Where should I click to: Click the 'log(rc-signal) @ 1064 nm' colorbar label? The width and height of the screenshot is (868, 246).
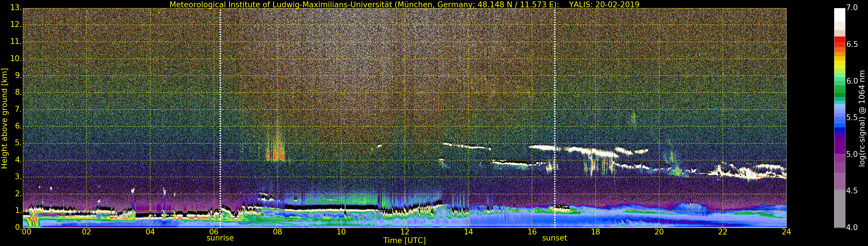pos(862,118)
